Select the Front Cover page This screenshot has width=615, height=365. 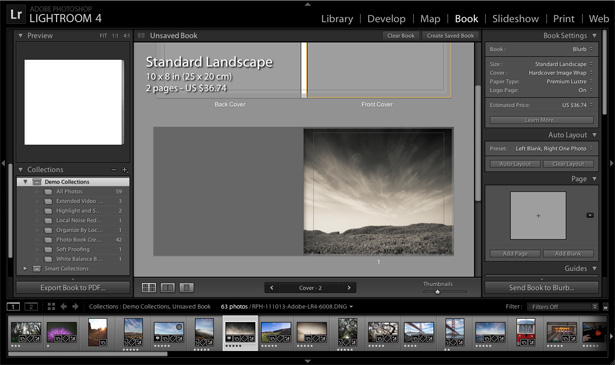(378, 70)
